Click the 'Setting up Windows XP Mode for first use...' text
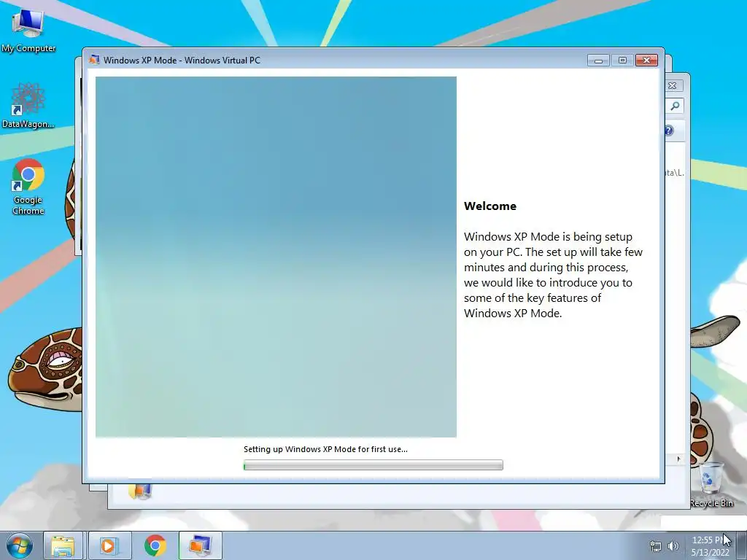Screen dimensions: 747x560 (x=325, y=449)
